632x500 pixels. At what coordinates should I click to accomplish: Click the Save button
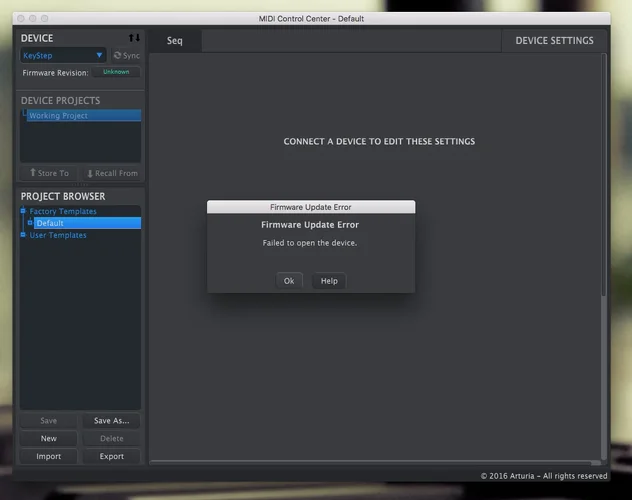click(48, 421)
